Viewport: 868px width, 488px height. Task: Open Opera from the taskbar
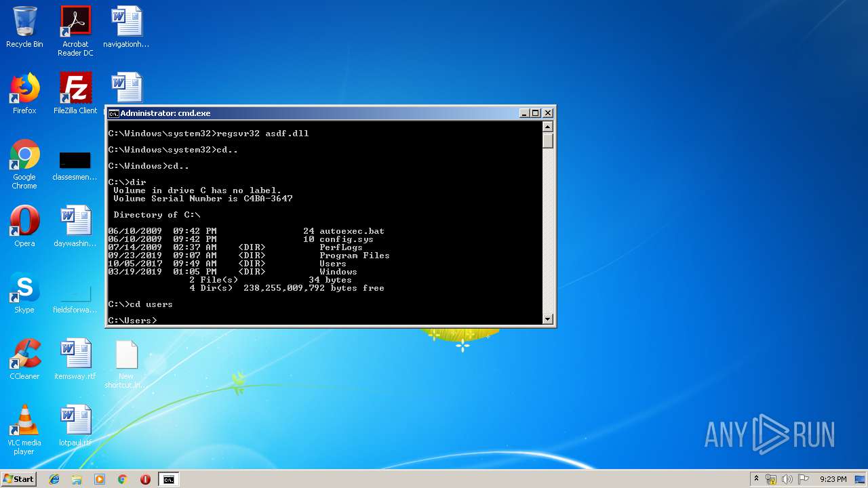(145, 479)
